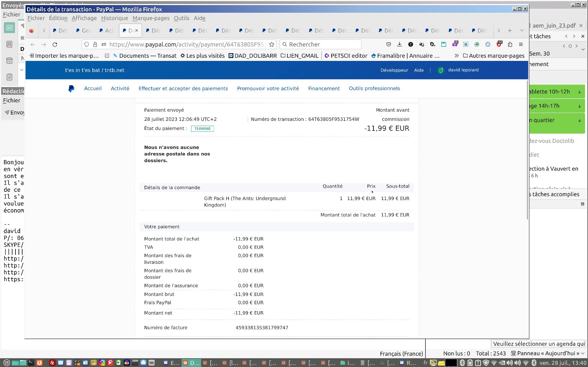
Task: Open the Firefox hamburger application menu
Action: click(521, 44)
